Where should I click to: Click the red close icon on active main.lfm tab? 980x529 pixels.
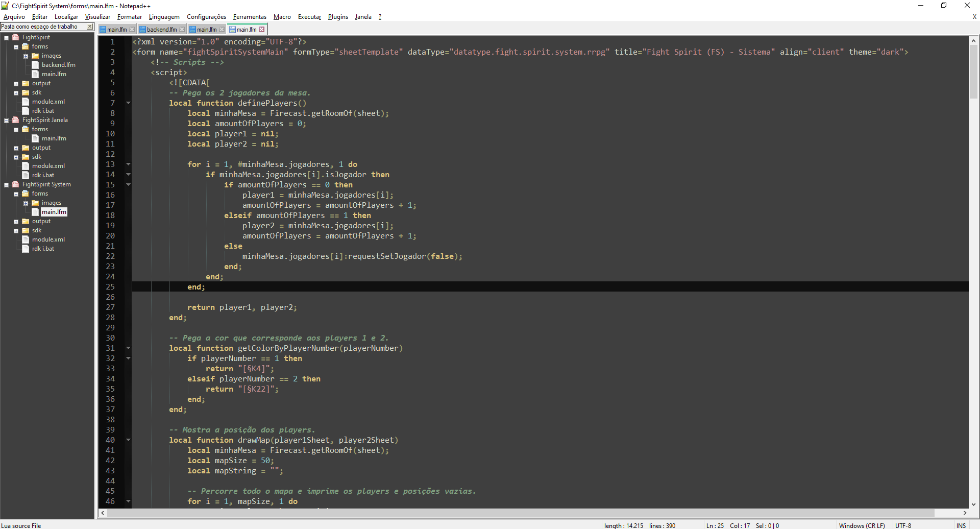[262, 30]
